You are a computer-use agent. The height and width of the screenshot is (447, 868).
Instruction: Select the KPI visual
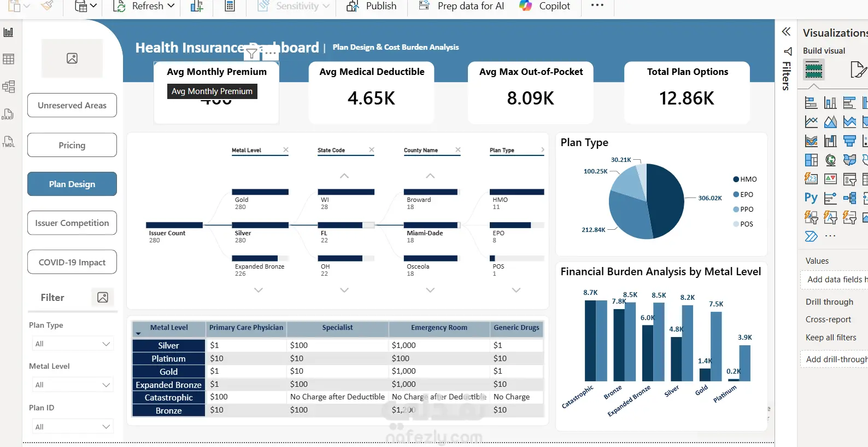coord(830,179)
